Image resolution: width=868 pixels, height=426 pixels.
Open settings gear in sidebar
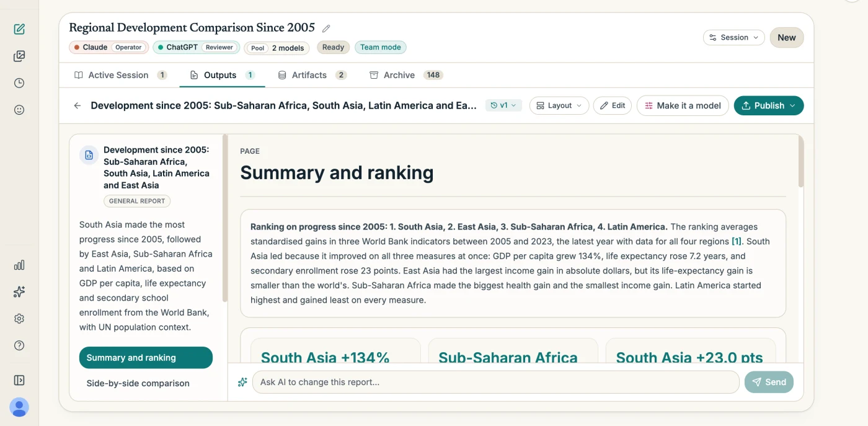click(x=19, y=319)
